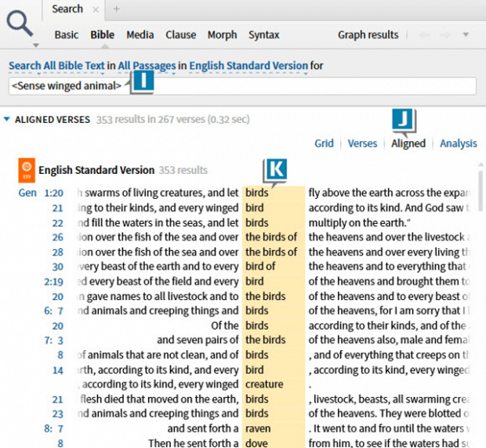The image size is (486, 448).
Task: Switch to the Basic search type
Action: [x=66, y=35]
